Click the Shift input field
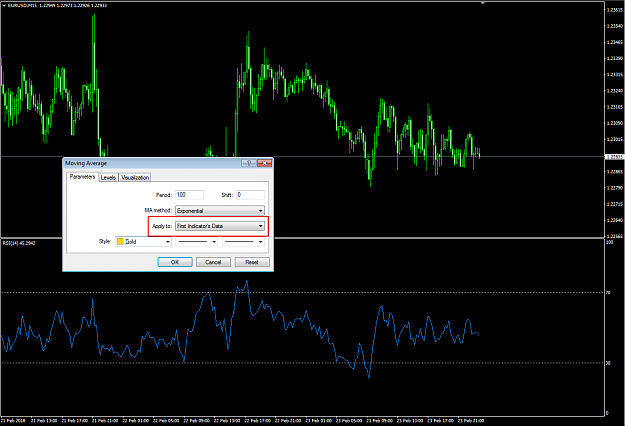The image size is (625, 427). click(x=250, y=195)
